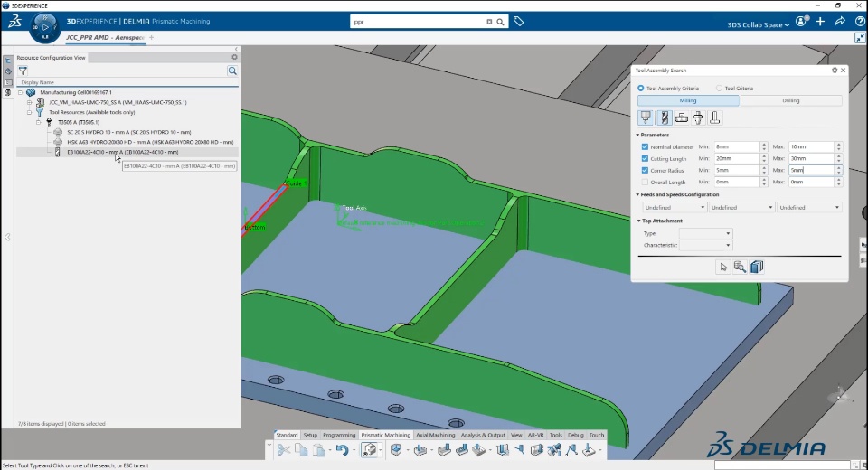868x470 pixels.
Task: Click the Copy icon in bottom toolbar
Action: (301, 450)
